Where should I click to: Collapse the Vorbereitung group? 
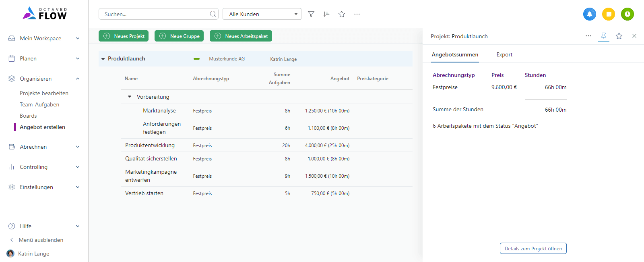(x=130, y=97)
